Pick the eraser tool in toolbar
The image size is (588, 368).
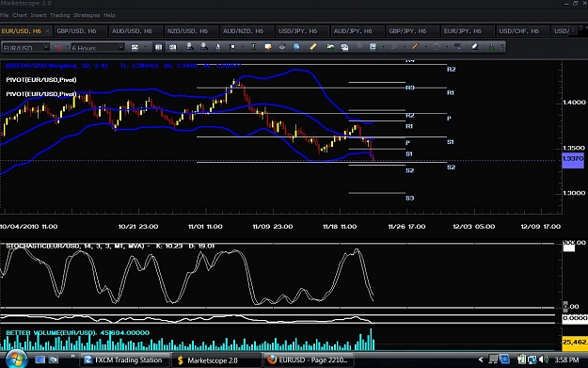(475, 47)
